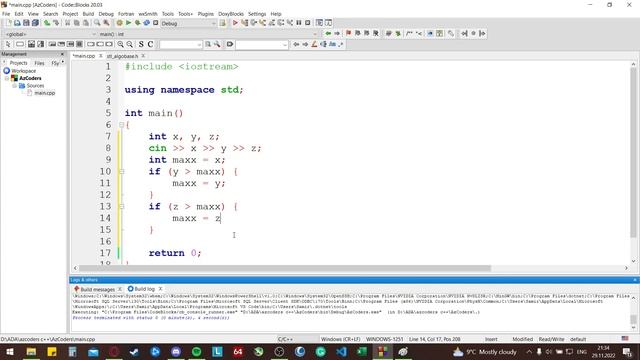Collapse the code fold at line 6
Screen dimensions: 640x360
121,125
